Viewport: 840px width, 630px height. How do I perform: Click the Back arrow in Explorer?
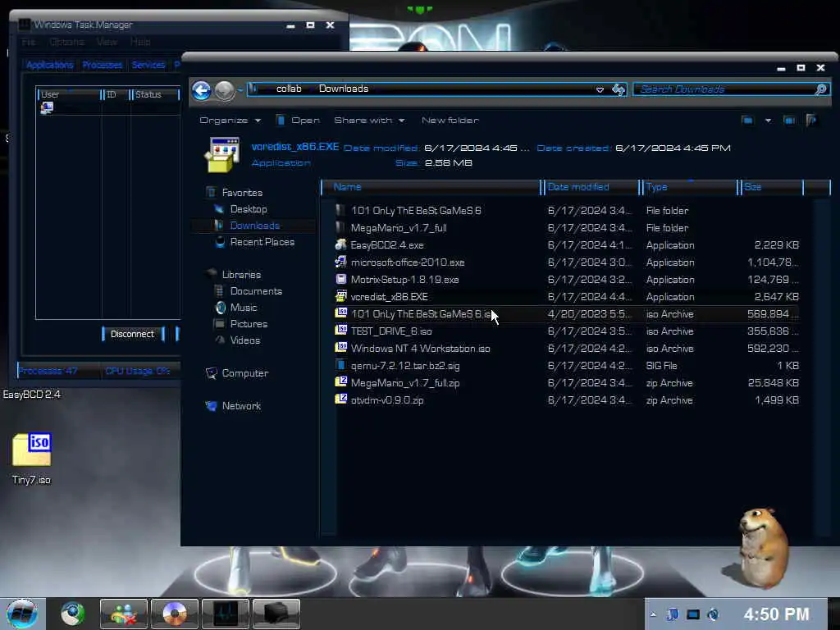coord(202,90)
